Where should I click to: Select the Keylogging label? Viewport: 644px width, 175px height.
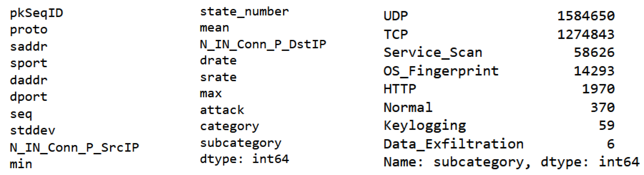(425, 126)
